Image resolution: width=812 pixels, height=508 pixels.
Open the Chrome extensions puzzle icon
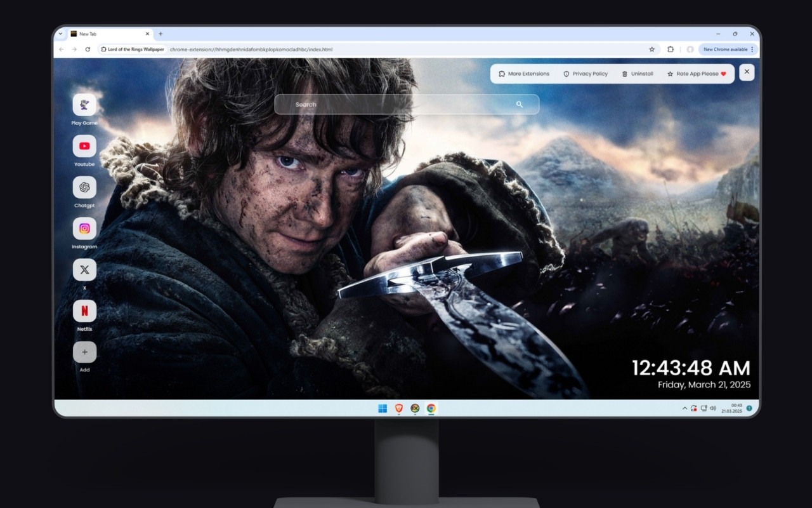tap(671, 49)
